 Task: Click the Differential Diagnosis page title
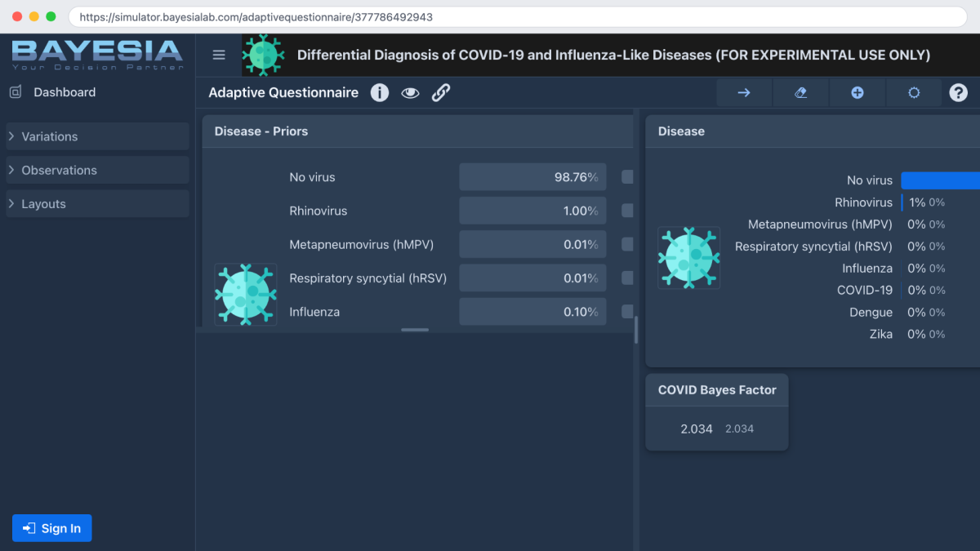tap(613, 55)
